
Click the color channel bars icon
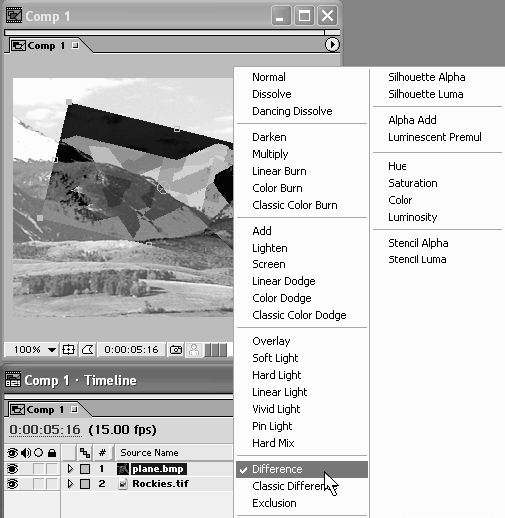pyautogui.click(x=215, y=350)
